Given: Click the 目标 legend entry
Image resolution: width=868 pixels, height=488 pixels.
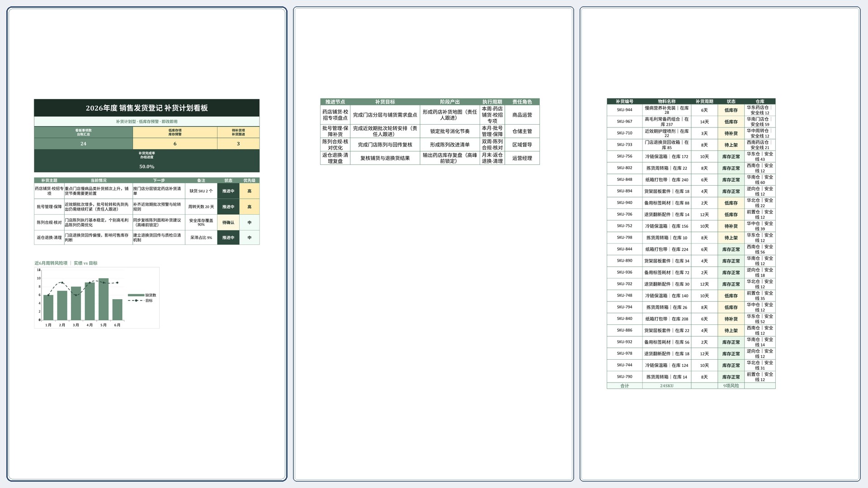Looking at the screenshot, I should (x=141, y=300).
